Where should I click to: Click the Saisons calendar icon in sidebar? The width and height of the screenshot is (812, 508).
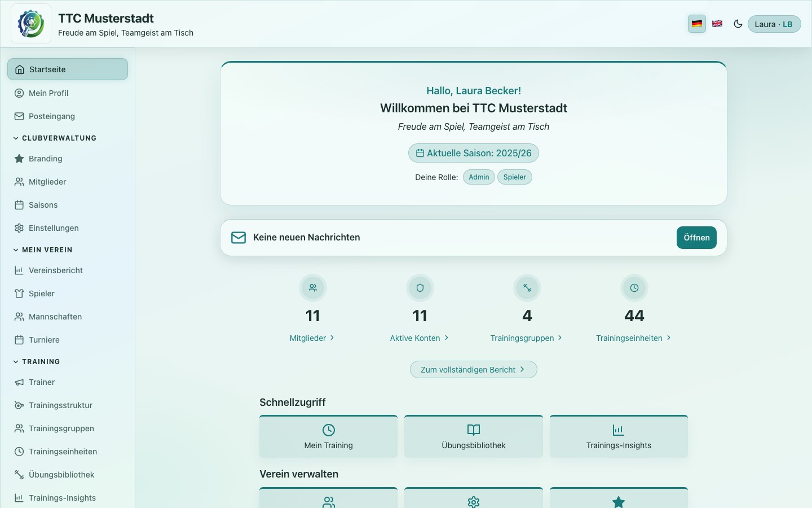19,205
